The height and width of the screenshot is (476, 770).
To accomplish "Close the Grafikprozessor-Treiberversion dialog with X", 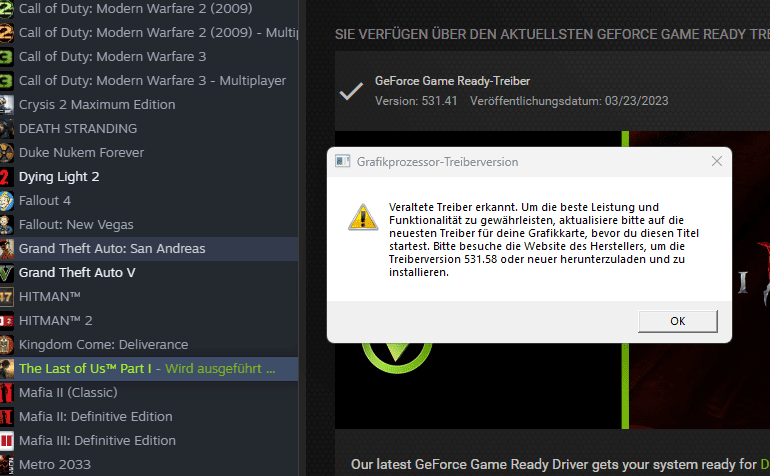I will (716, 161).
